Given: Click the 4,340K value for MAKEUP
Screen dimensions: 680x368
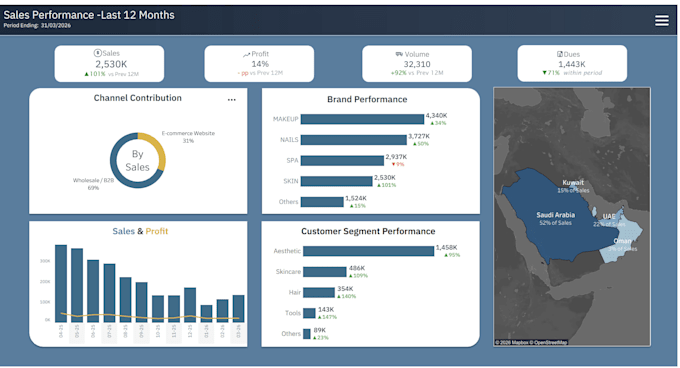Looking at the screenshot, I should 436,115.
